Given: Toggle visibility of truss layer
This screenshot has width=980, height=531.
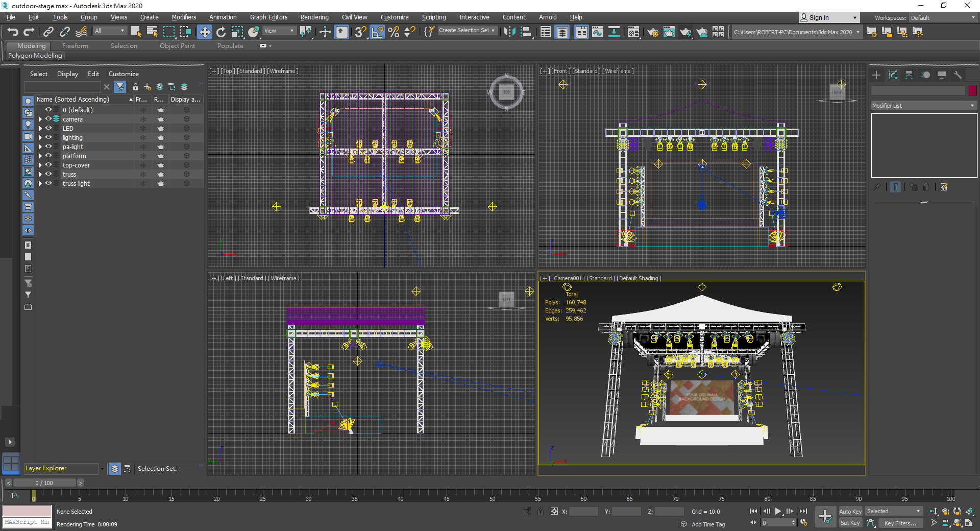Looking at the screenshot, I should coord(48,174).
